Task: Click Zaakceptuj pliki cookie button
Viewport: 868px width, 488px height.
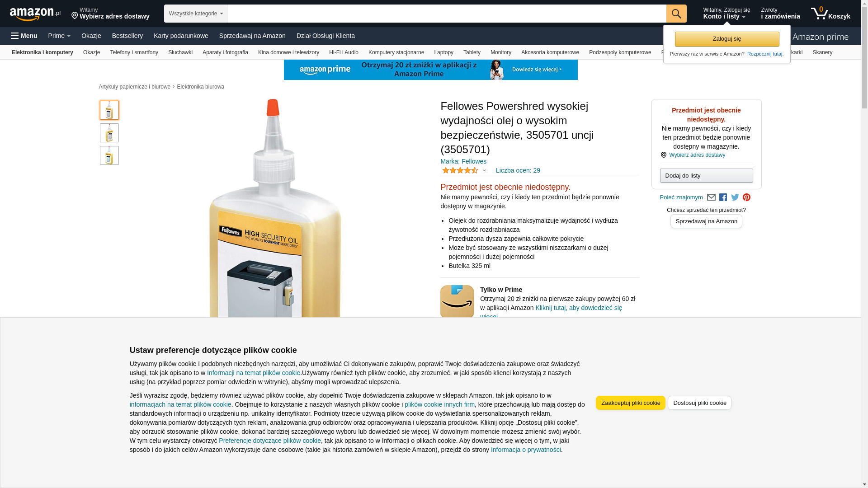Action: click(x=630, y=403)
